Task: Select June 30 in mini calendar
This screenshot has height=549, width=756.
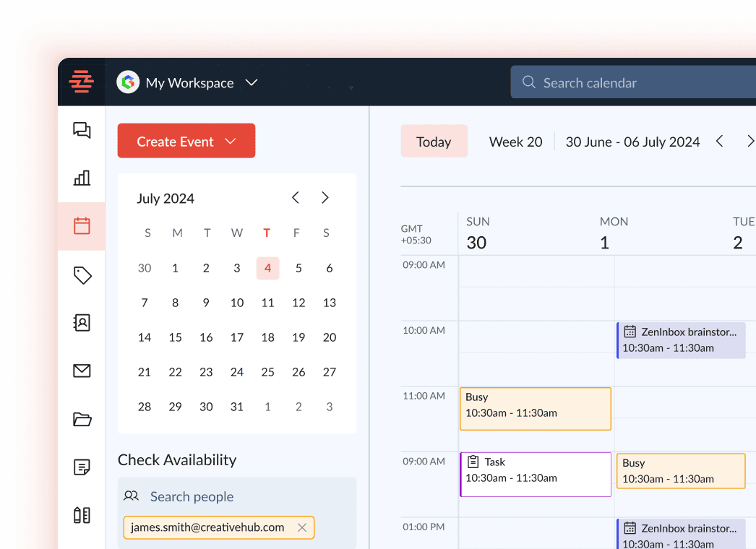Action: pyautogui.click(x=145, y=268)
